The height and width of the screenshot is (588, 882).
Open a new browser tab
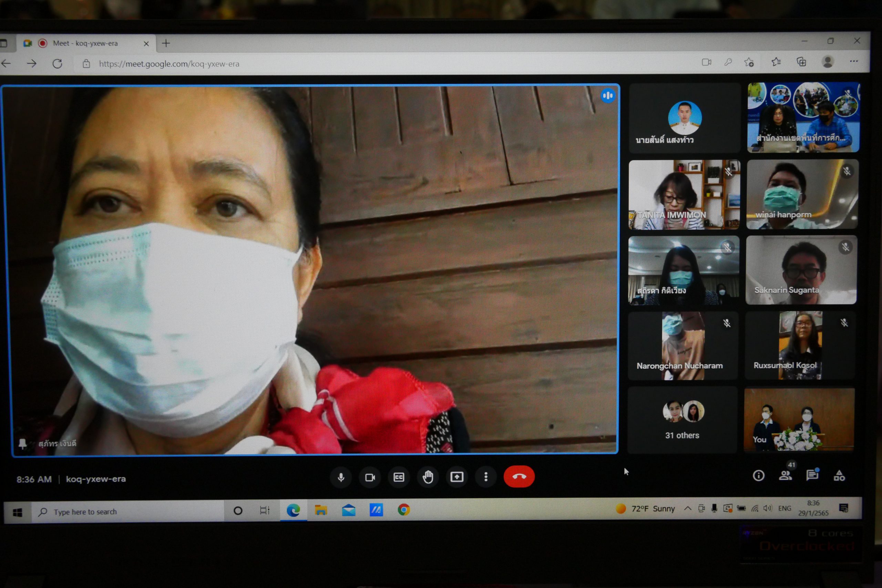point(166,43)
